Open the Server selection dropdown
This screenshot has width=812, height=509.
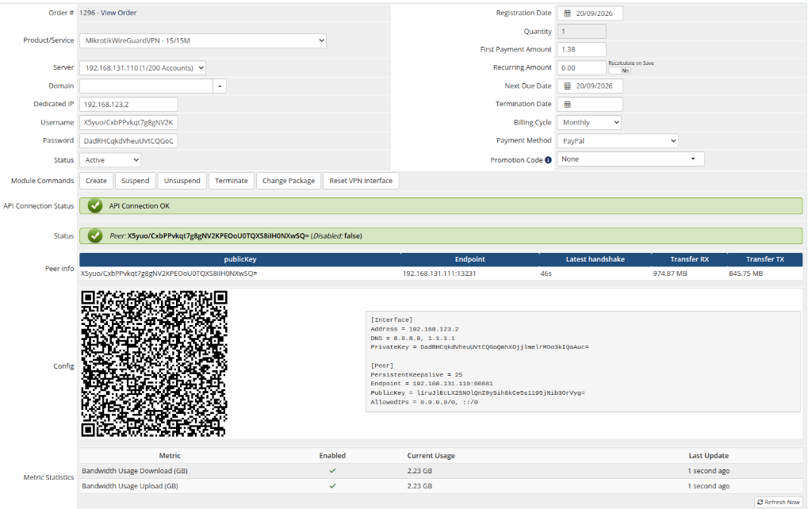(x=143, y=68)
